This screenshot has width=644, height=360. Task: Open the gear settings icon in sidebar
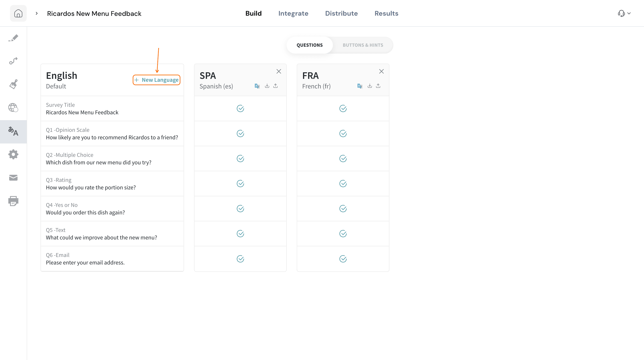13,154
